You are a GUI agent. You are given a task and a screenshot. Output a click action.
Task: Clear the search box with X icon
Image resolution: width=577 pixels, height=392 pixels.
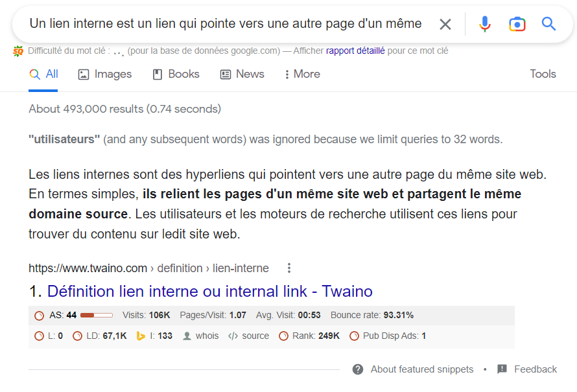pos(445,25)
